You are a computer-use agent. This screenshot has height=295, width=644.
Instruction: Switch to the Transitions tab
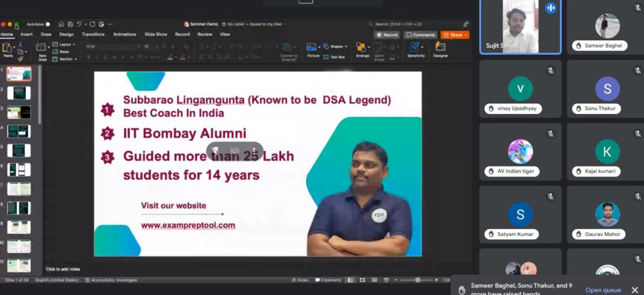click(x=93, y=35)
